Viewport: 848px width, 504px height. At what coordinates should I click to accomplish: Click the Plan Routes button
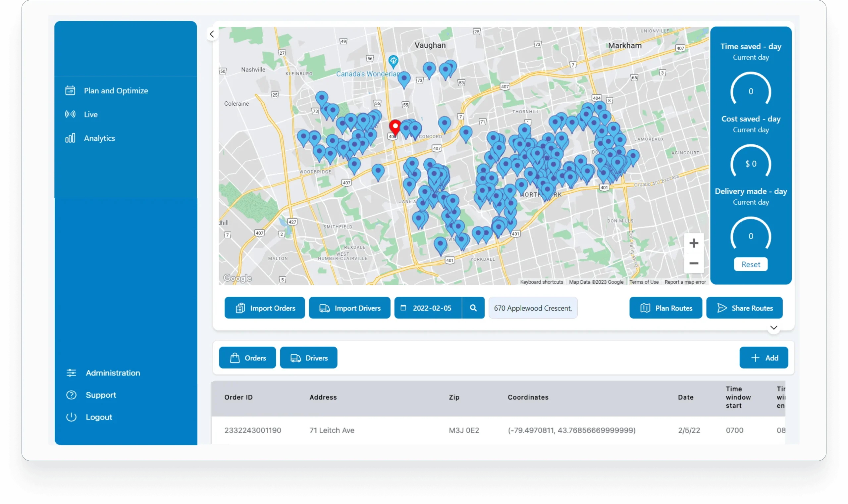click(x=665, y=308)
